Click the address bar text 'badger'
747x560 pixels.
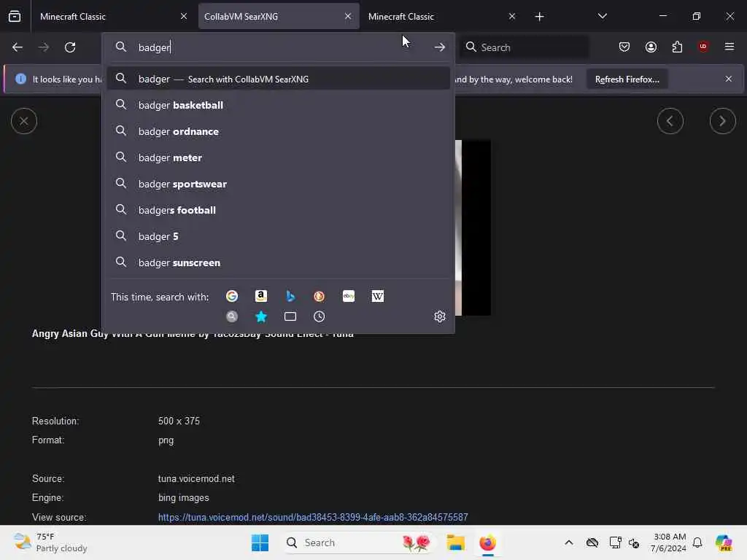tap(155, 47)
